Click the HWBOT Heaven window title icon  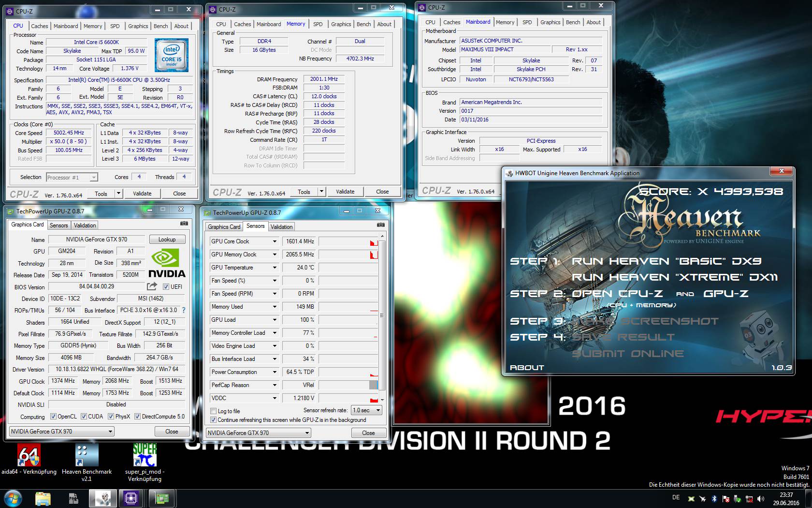point(509,173)
